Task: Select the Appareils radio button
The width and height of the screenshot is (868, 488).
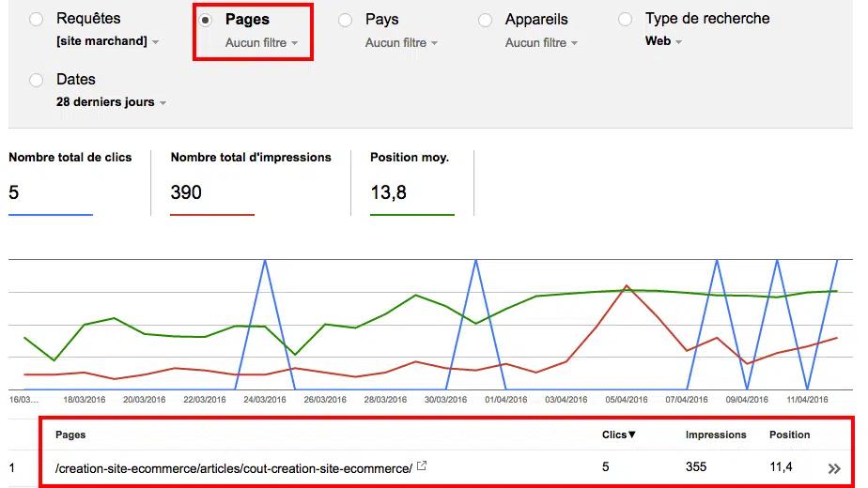Action: [486, 20]
